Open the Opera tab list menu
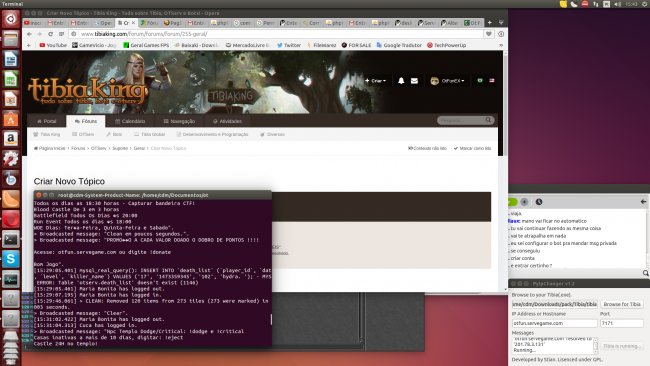Image resolution: width=650 pixels, height=366 pixels. point(501,22)
